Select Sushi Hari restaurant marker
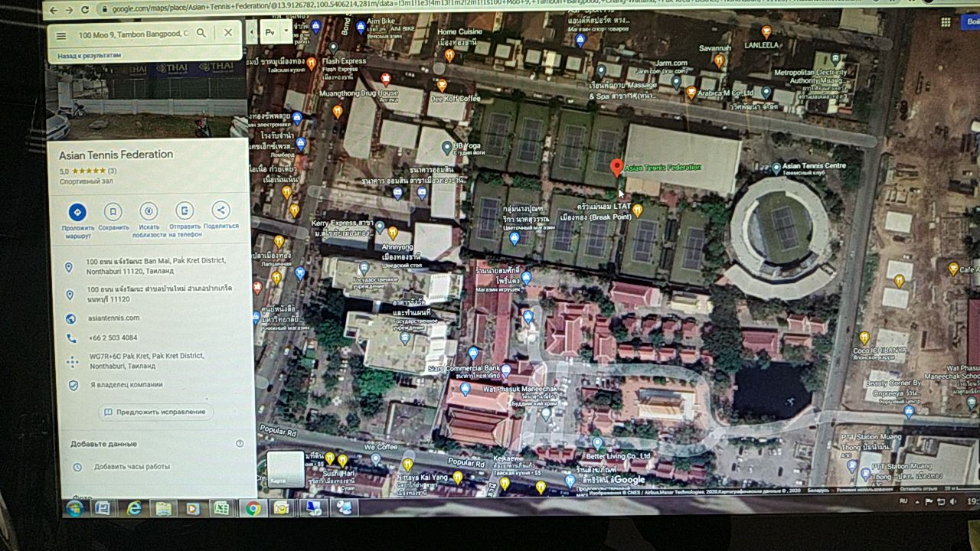The image size is (980, 551). (x=342, y=460)
